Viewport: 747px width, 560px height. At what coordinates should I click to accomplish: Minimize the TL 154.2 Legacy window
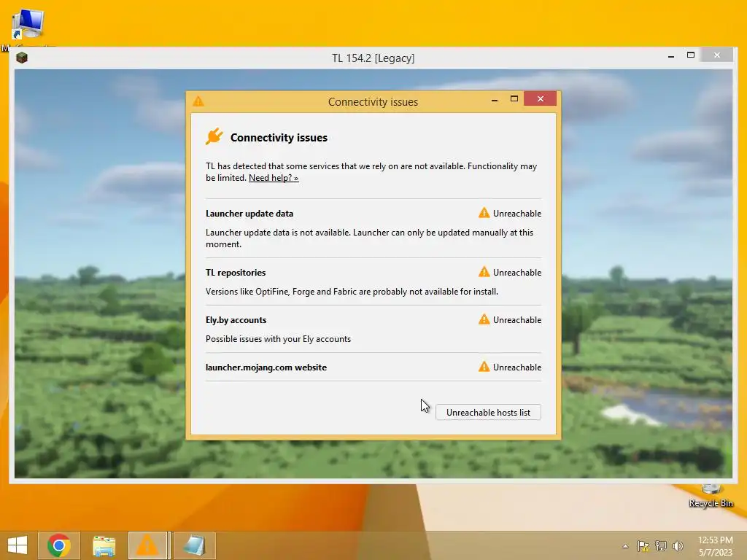point(671,55)
